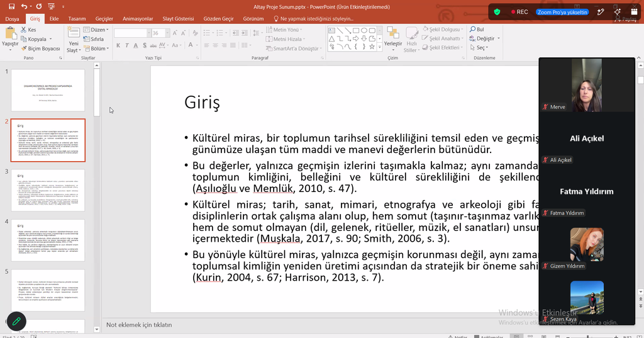Switch to the Tasarım ribbon tab
The height and width of the screenshot is (338, 644).
(77, 19)
